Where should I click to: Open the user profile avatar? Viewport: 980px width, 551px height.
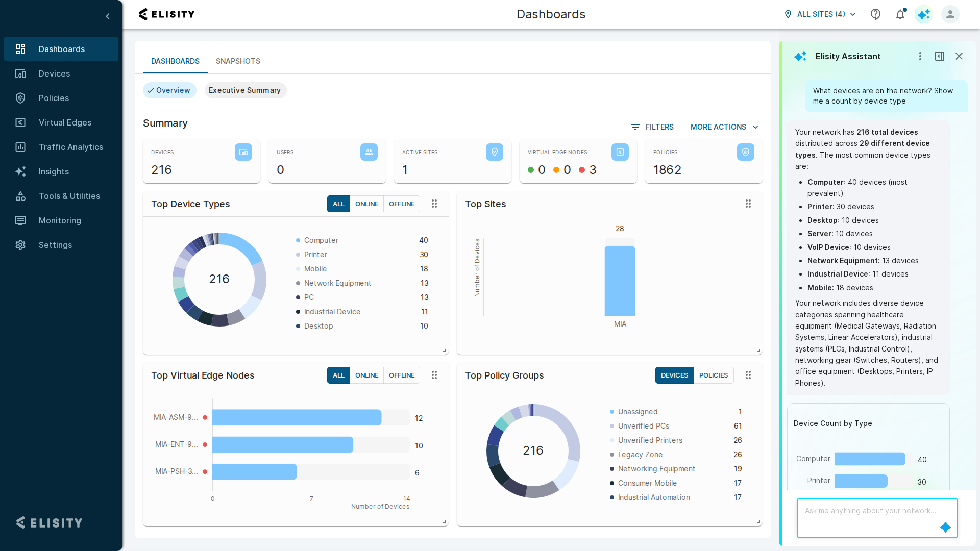[x=950, y=14]
